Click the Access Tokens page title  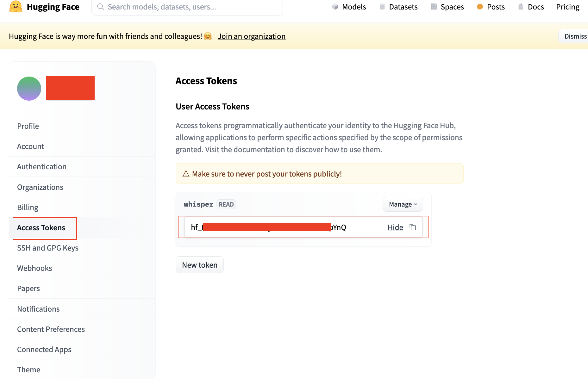click(206, 81)
